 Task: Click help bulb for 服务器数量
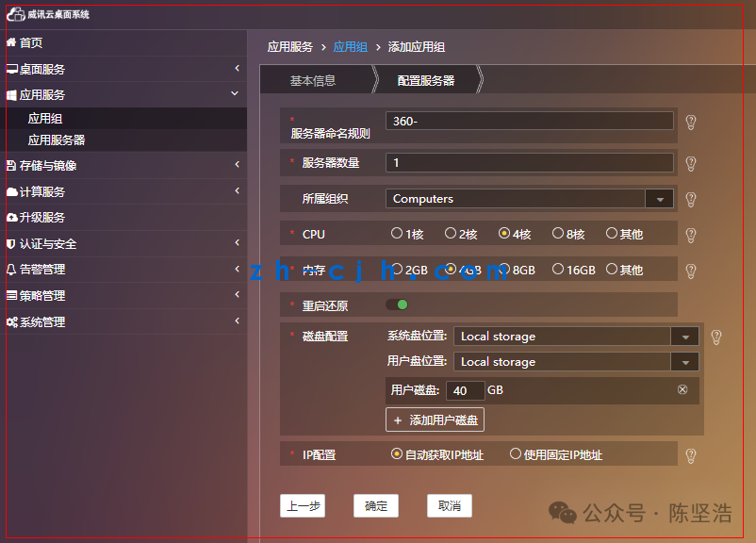(x=691, y=163)
